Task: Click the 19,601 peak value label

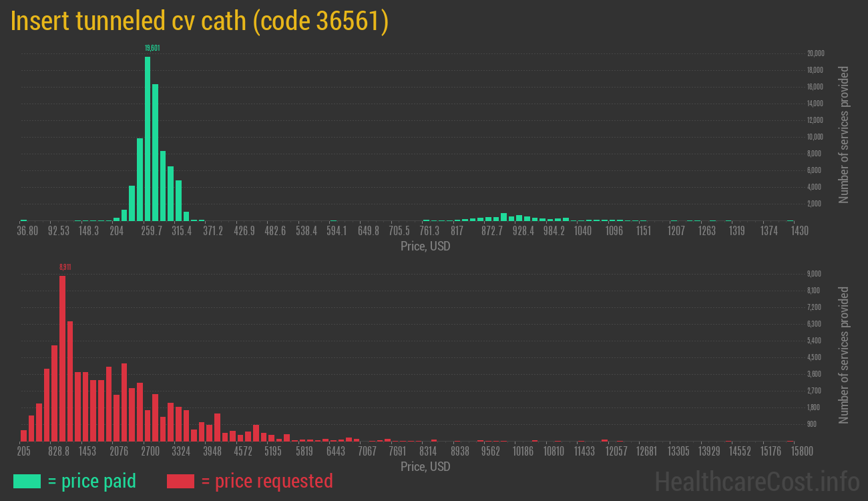Action: tap(152, 48)
